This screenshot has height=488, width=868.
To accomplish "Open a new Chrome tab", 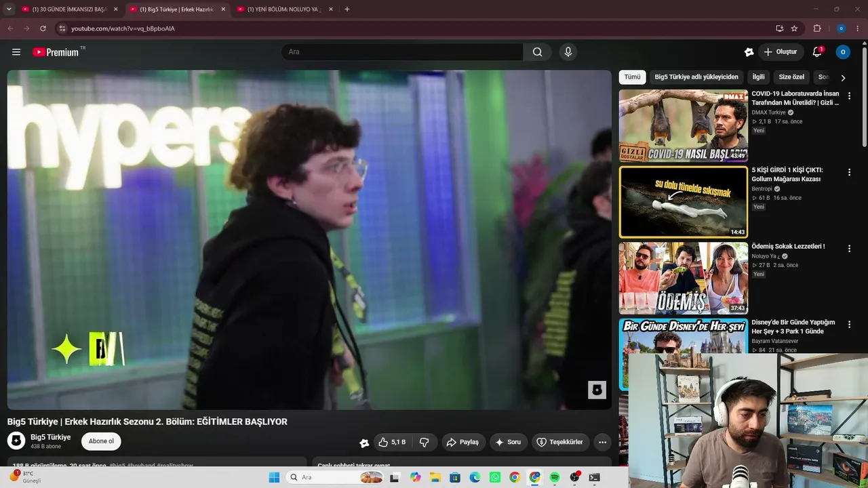I will click(347, 9).
